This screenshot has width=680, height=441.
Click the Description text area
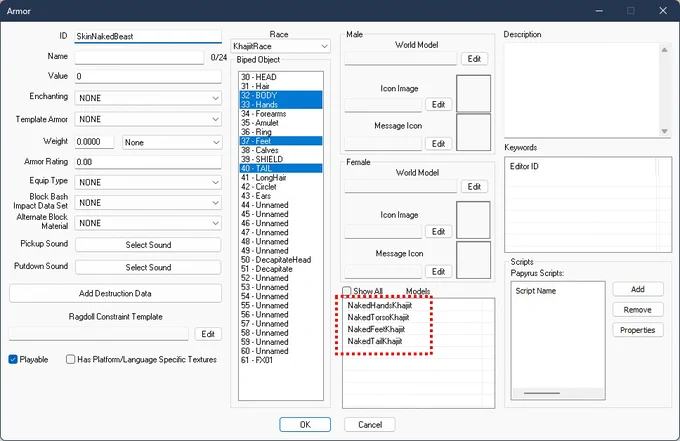[582, 90]
